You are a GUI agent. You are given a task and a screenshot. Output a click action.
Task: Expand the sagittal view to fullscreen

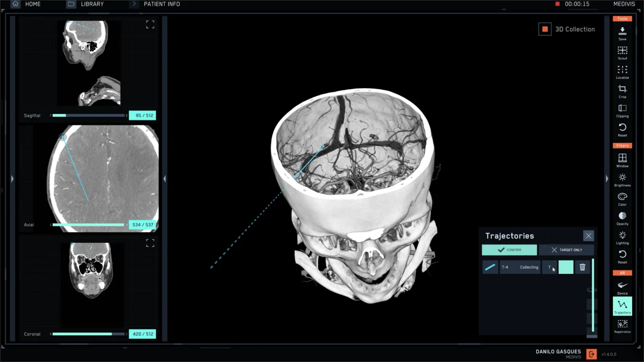tap(150, 25)
